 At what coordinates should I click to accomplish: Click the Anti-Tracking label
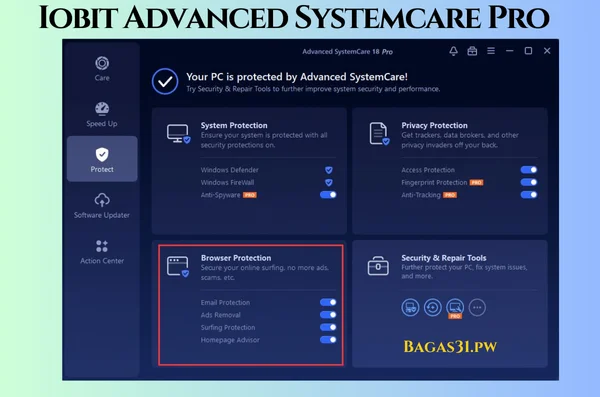point(421,195)
